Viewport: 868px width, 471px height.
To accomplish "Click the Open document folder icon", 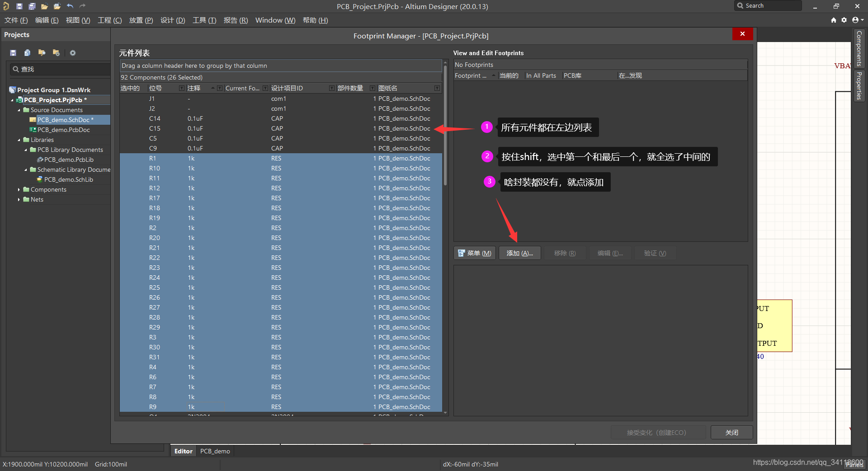I will pyautogui.click(x=44, y=6).
